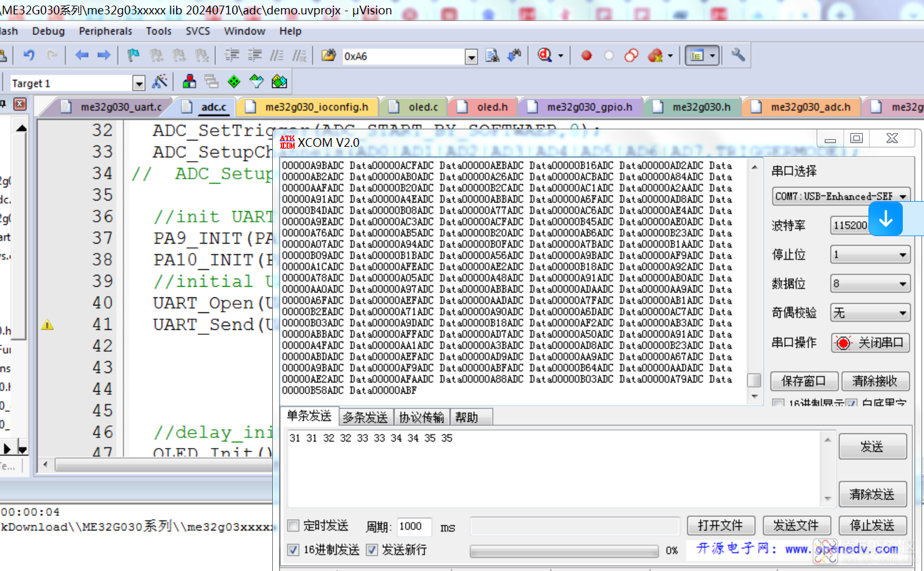This screenshot has width=924, height=571.
Task: Disable all breakpoints icon
Action: point(631,56)
